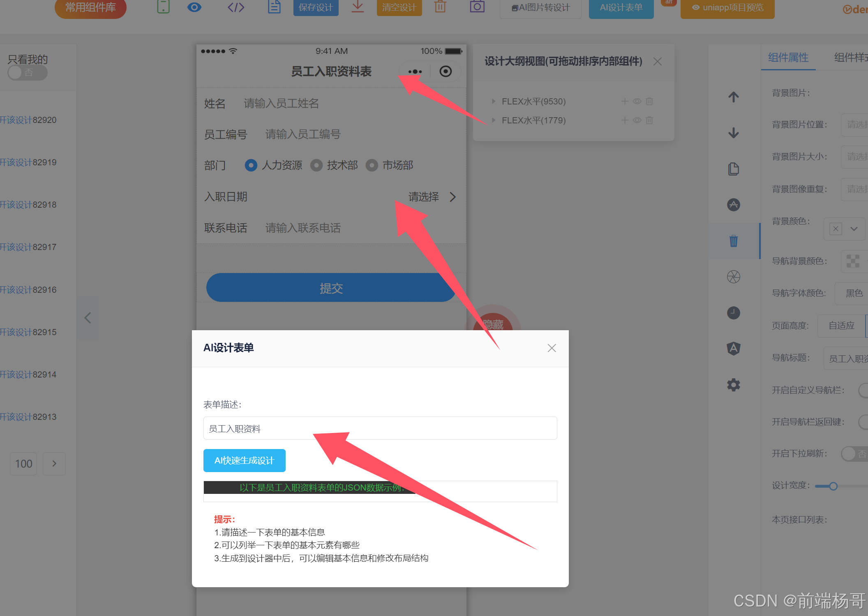Open the code view with the </> icon

pos(235,7)
